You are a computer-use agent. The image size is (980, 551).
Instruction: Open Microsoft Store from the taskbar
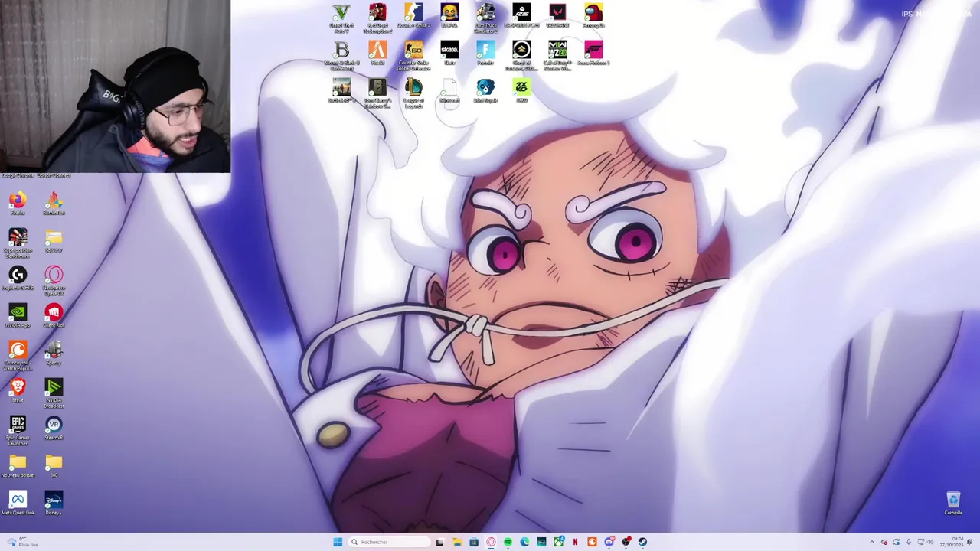pos(474,542)
